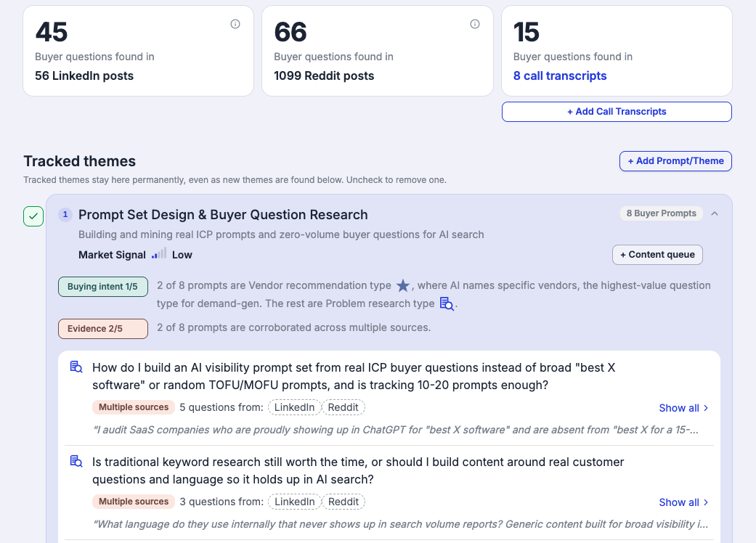Click the Evidence 2/5 badge
The height and width of the screenshot is (543, 756).
point(102,329)
